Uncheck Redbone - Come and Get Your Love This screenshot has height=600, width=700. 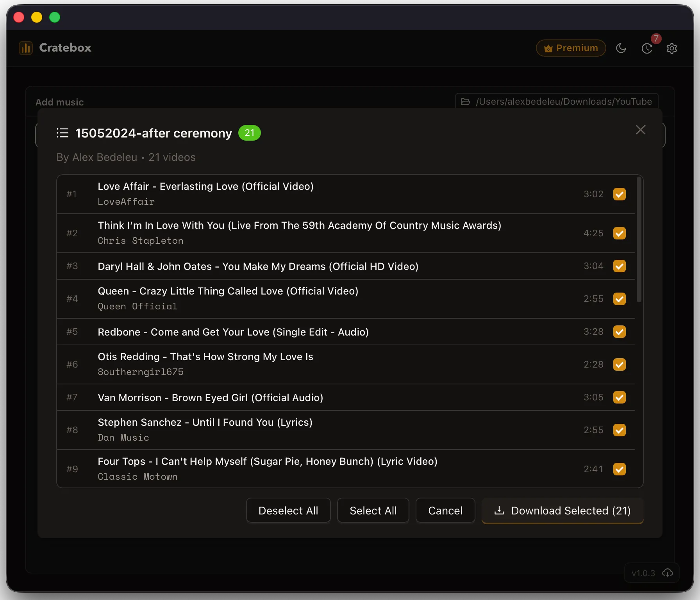620,332
